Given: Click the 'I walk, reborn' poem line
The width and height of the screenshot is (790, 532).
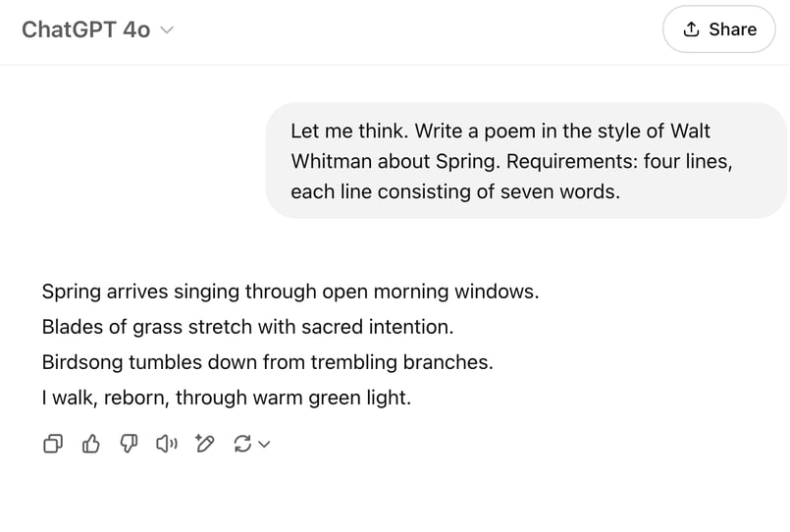Looking at the screenshot, I should [227, 398].
